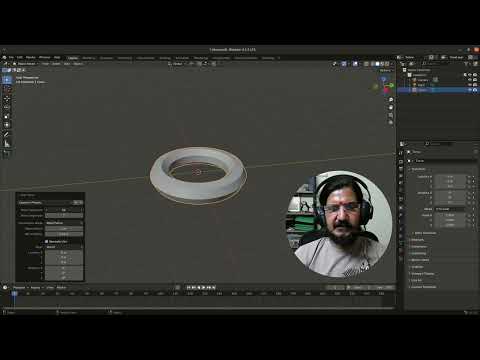Hide selected Torus using its eye icon

click(x=470, y=90)
